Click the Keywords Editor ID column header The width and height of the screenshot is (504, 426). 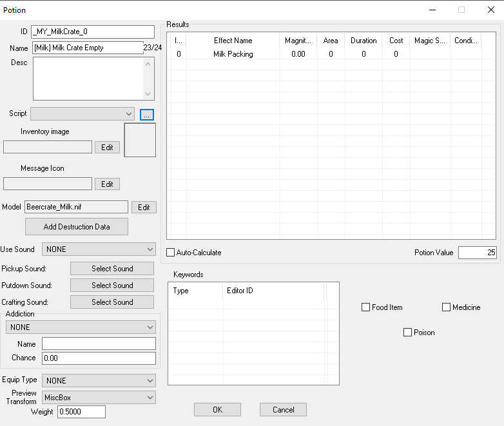[x=273, y=291]
